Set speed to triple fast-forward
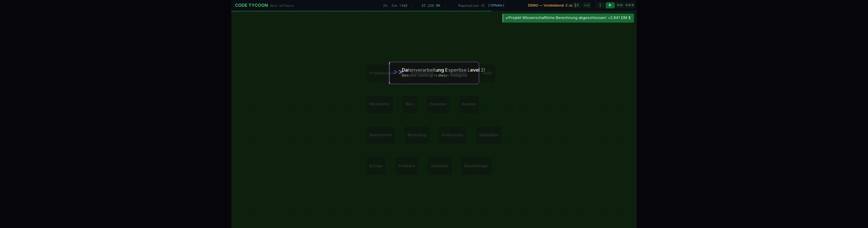This screenshot has width=868, height=228. point(630,5)
